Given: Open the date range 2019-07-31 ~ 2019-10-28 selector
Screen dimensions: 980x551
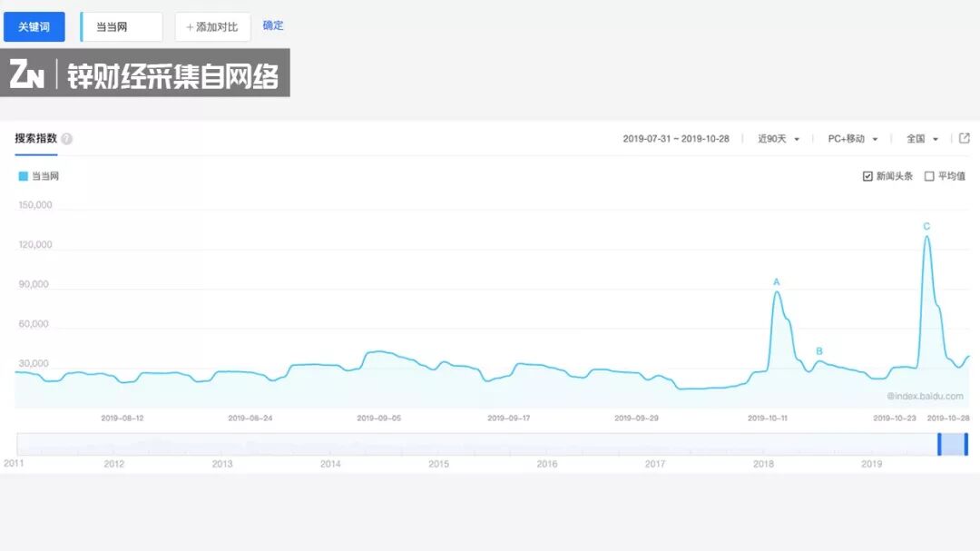Looking at the screenshot, I should pos(676,139).
